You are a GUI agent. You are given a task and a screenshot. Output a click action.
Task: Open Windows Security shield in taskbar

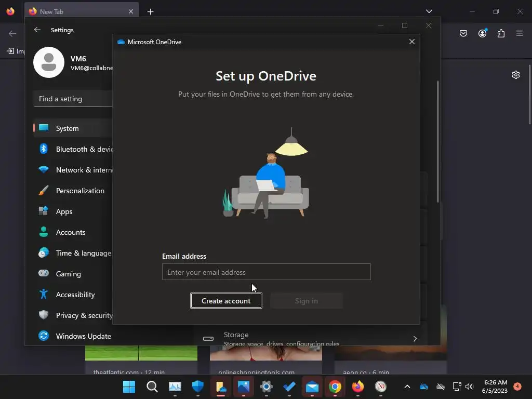[198, 387]
